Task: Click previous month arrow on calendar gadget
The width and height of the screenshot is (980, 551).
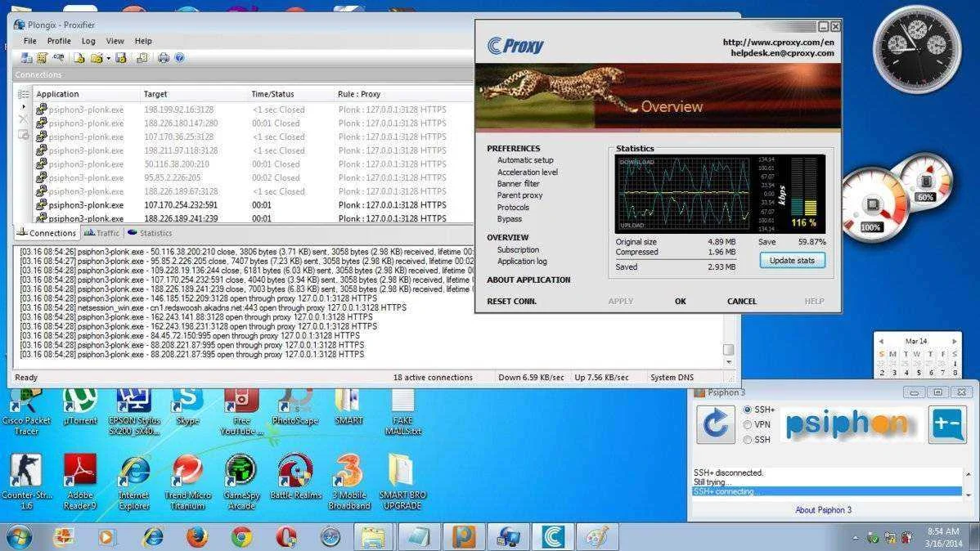Action: click(881, 341)
